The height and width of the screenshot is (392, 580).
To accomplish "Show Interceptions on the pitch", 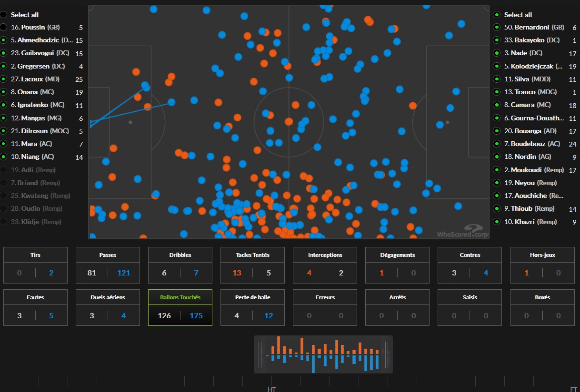I will 325,265.
